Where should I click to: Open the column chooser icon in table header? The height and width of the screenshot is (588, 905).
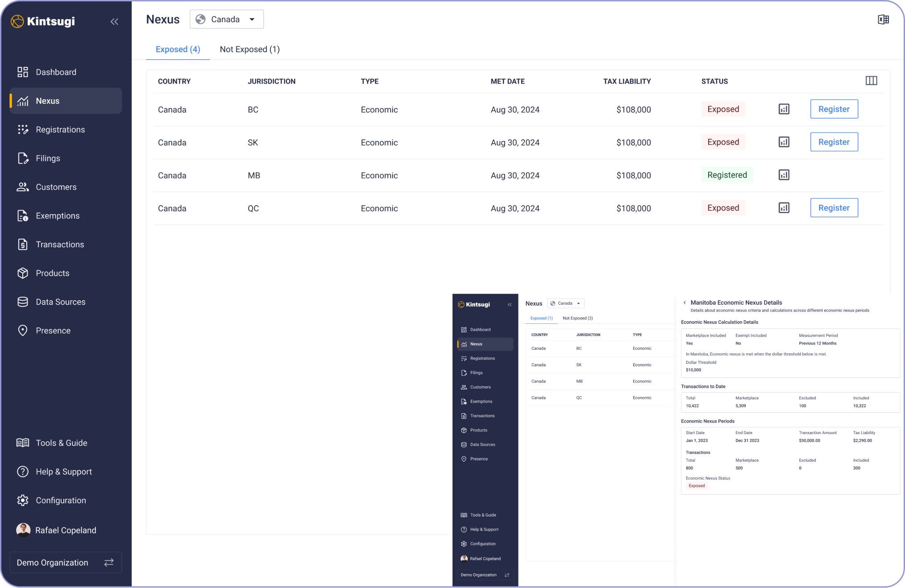tap(871, 81)
